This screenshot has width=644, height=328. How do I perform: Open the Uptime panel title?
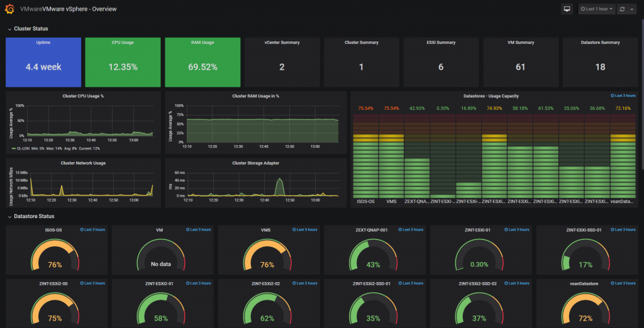pyautogui.click(x=43, y=42)
